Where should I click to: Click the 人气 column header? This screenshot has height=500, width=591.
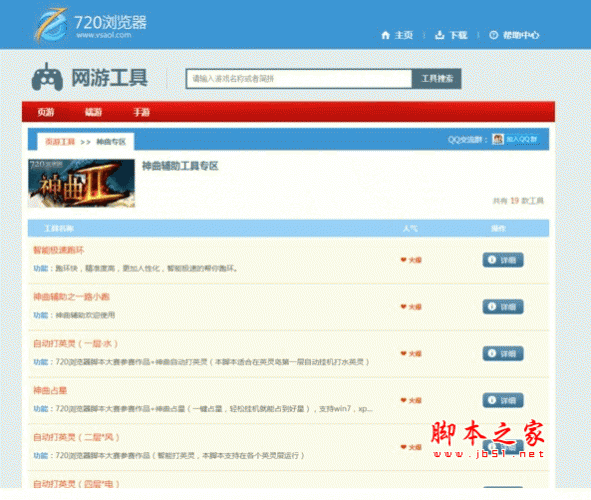tap(410, 228)
